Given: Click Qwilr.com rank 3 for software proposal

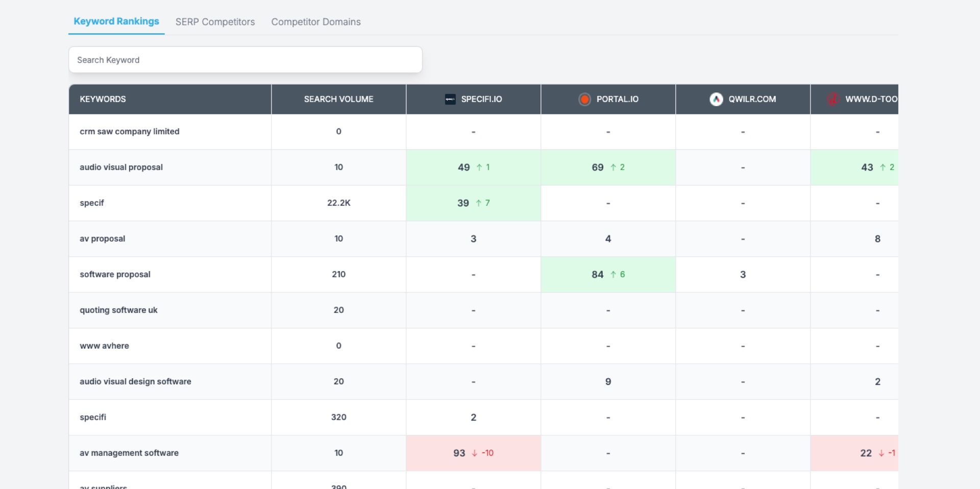Looking at the screenshot, I should pos(743,274).
